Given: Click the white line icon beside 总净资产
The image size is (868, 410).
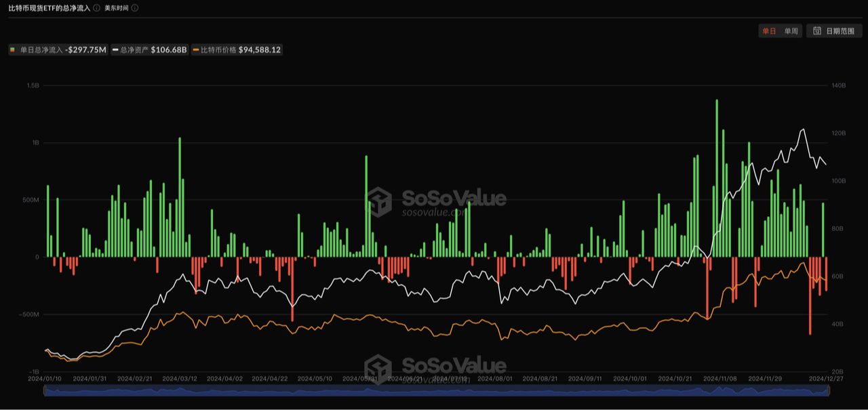Looking at the screenshot, I should pos(115,49).
